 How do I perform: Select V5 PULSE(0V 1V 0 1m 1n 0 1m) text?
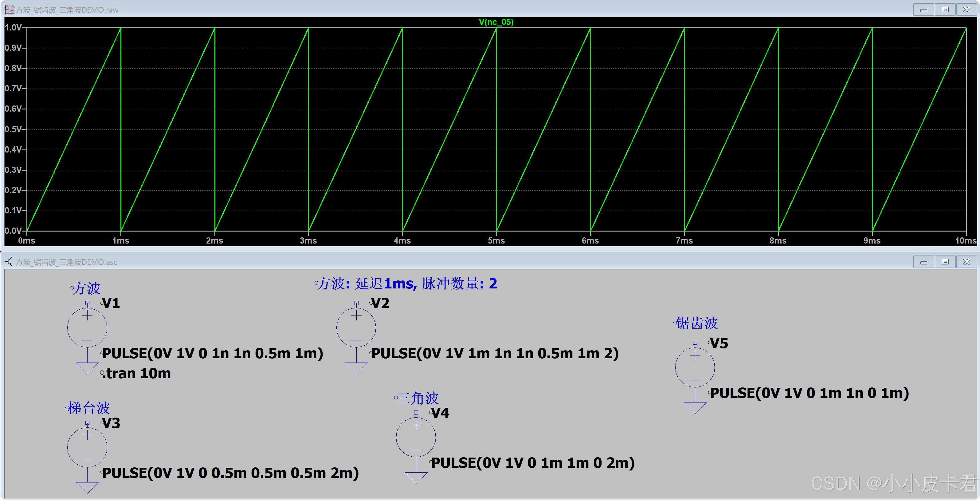tap(809, 393)
